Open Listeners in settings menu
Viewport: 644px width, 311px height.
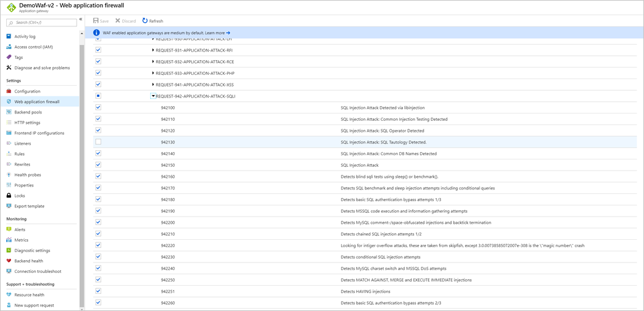click(x=23, y=144)
